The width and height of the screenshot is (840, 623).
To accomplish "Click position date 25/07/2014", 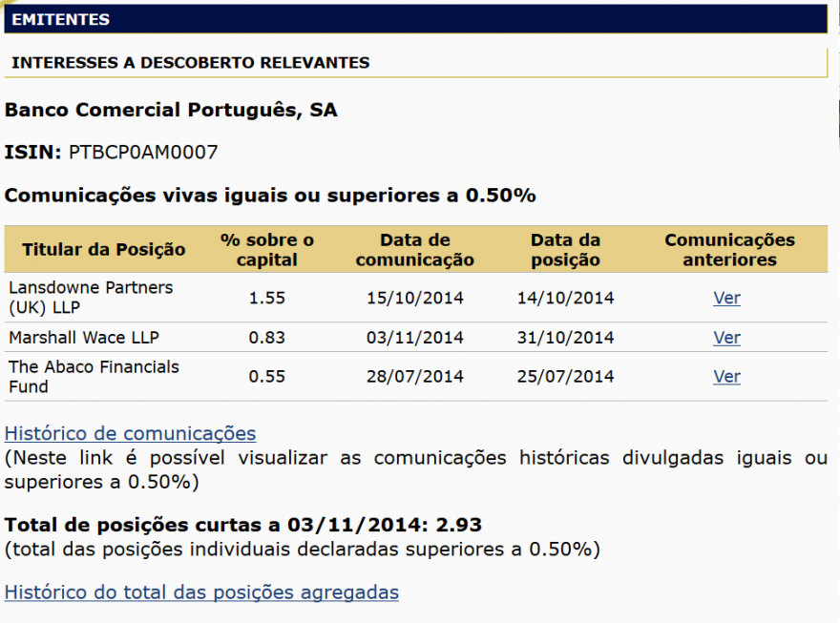I will click(565, 376).
